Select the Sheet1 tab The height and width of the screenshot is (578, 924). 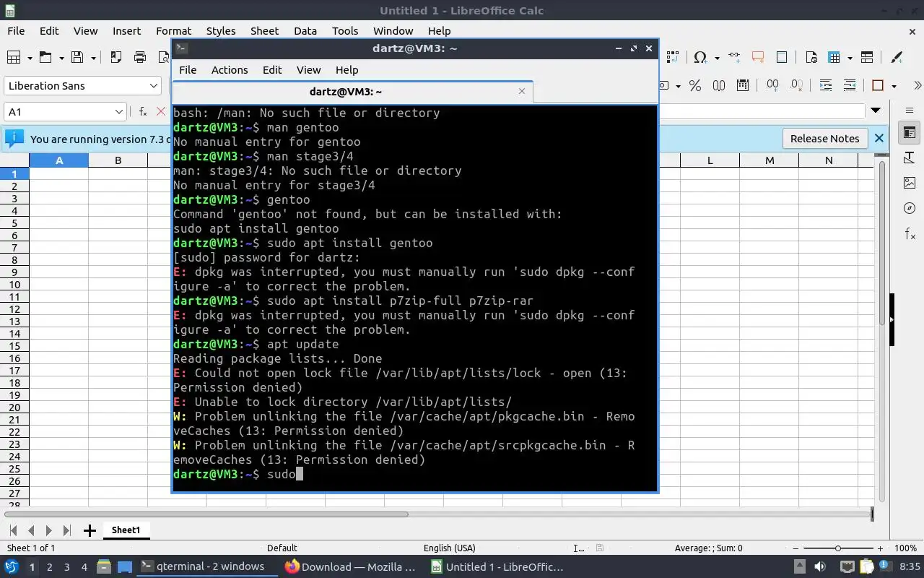126,530
